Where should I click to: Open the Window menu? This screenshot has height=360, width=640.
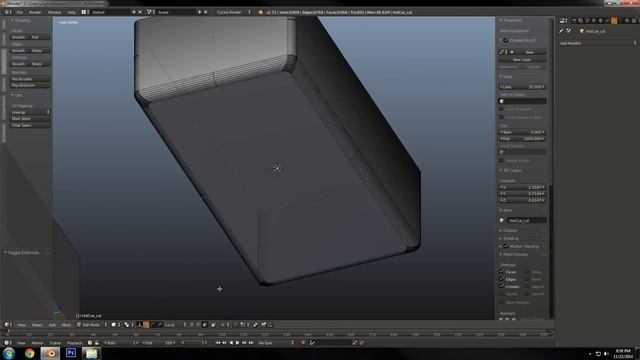click(x=54, y=12)
